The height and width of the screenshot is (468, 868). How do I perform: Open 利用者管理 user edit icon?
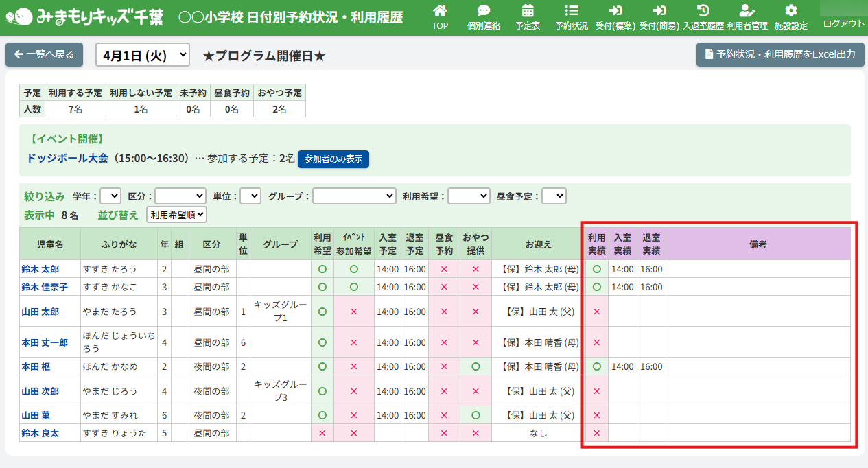(747, 11)
